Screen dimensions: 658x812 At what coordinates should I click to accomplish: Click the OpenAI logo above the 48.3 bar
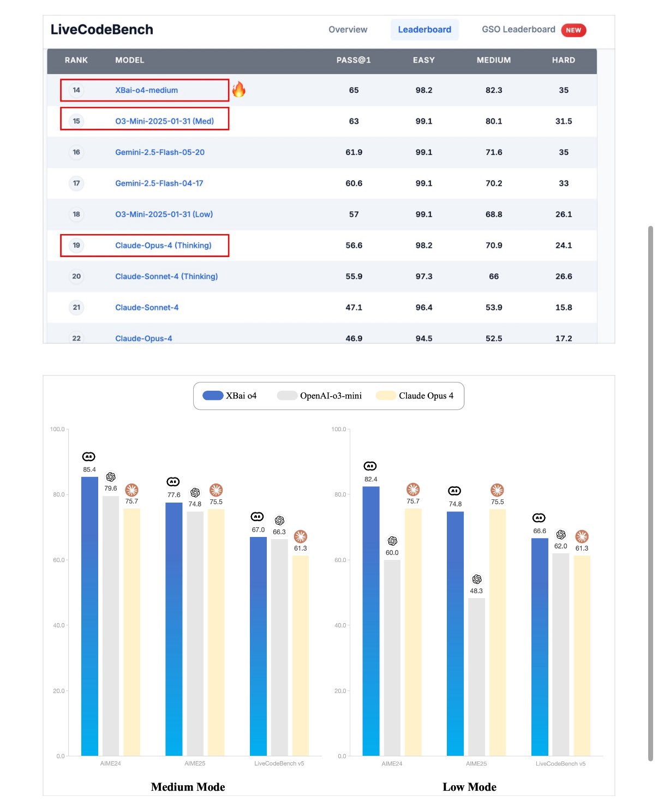click(477, 579)
